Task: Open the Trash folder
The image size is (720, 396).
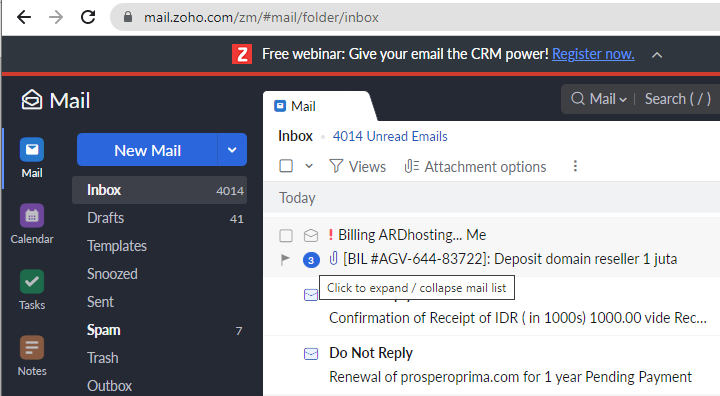Action: tap(159, 358)
